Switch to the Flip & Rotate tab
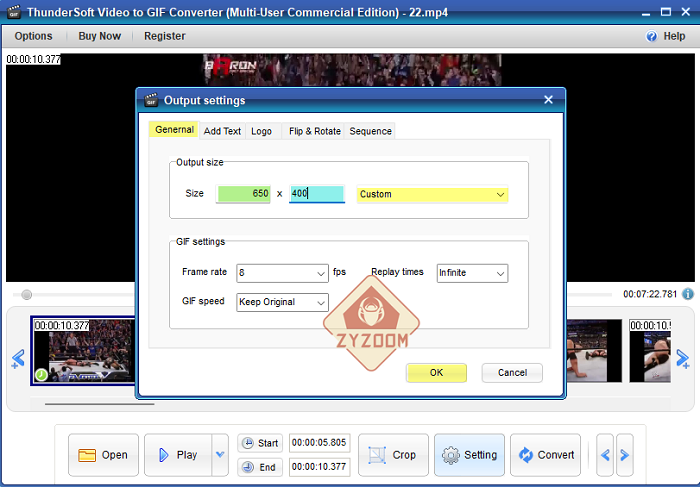 (315, 131)
